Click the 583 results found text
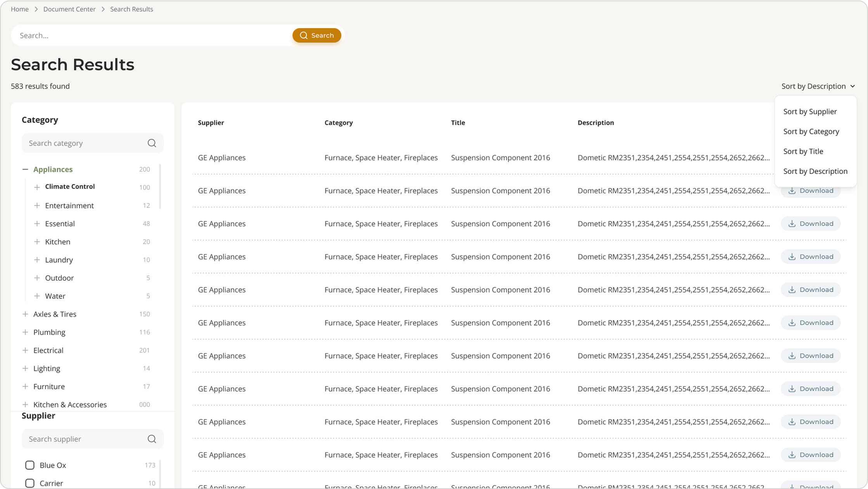 (40, 86)
